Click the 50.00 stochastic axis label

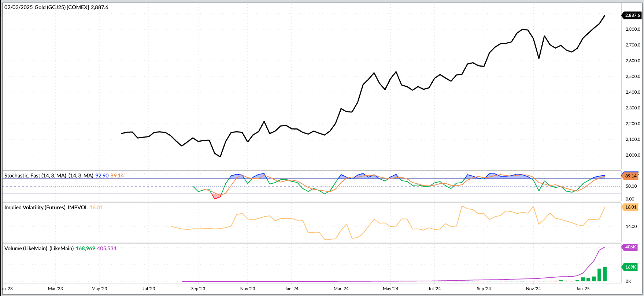(631, 186)
